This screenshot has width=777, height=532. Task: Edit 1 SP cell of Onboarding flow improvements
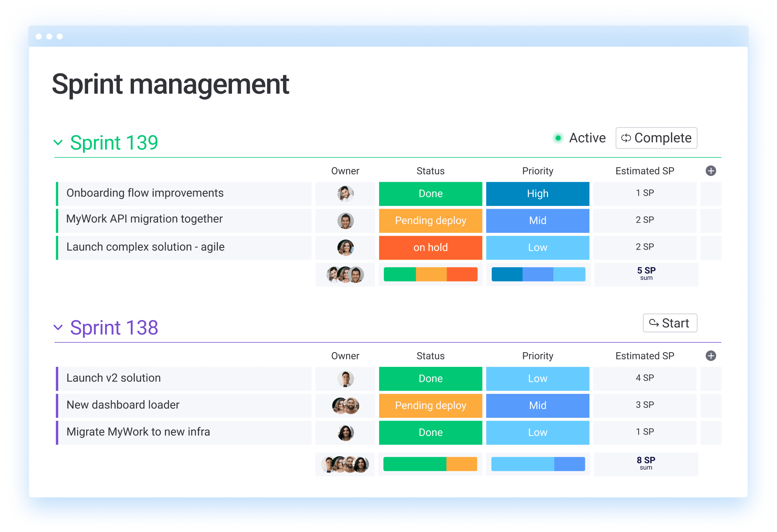pyautogui.click(x=645, y=194)
